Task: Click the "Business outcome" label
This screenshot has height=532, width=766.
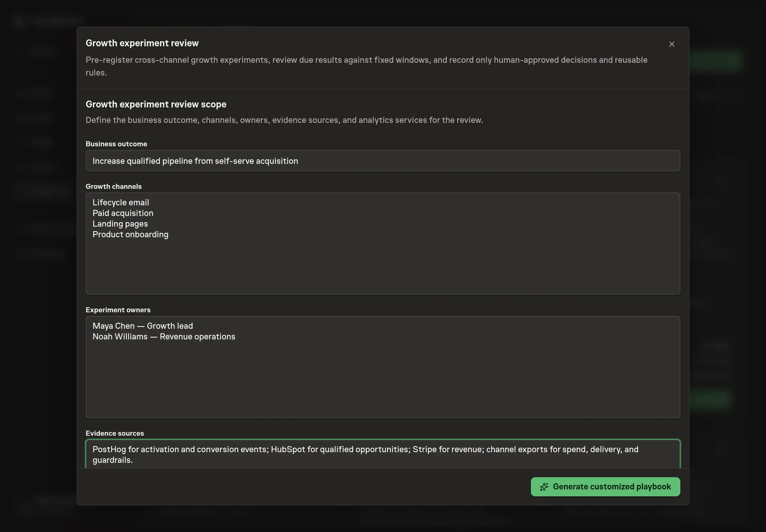Action: [x=116, y=144]
